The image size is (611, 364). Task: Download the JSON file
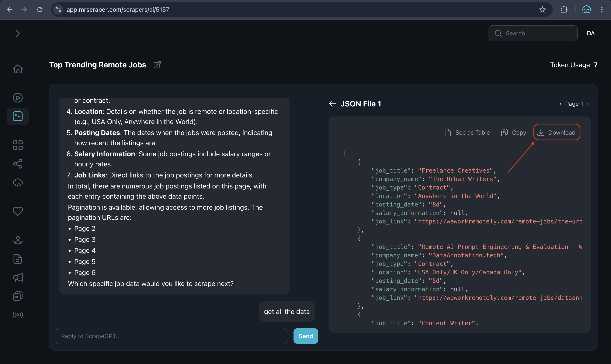pos(556,132)
